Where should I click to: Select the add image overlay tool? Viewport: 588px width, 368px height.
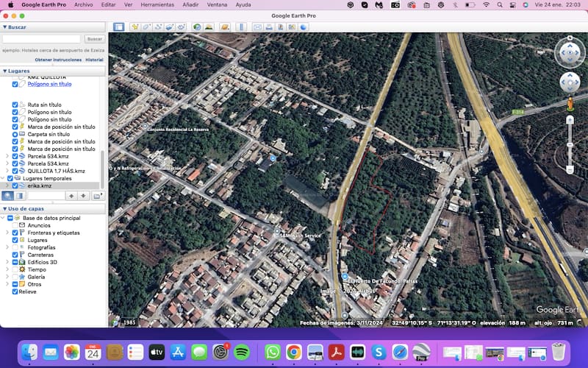click(170, 27)
